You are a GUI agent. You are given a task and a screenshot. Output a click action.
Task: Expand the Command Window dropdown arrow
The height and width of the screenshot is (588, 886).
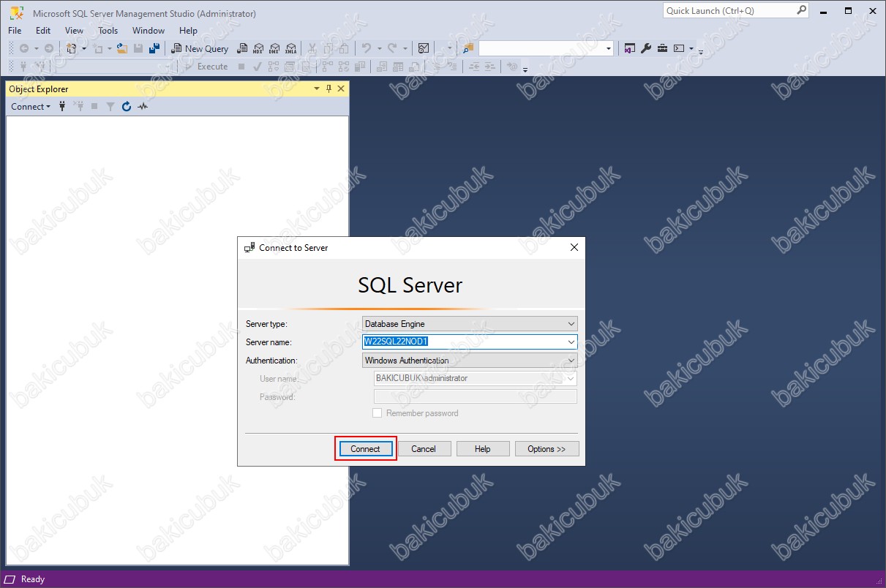692,48
